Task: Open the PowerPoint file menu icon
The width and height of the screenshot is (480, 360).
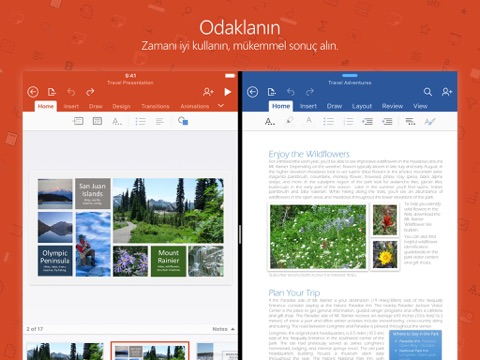Action: point(52,92)
